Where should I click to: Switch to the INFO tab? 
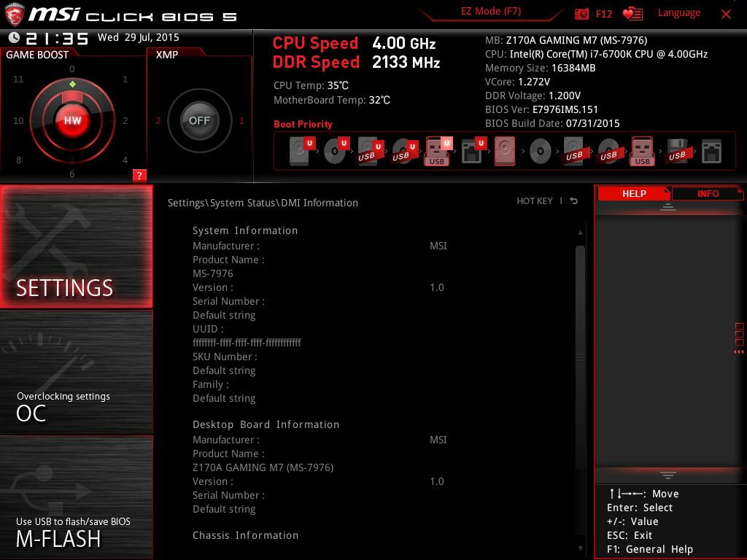point(708,193)
